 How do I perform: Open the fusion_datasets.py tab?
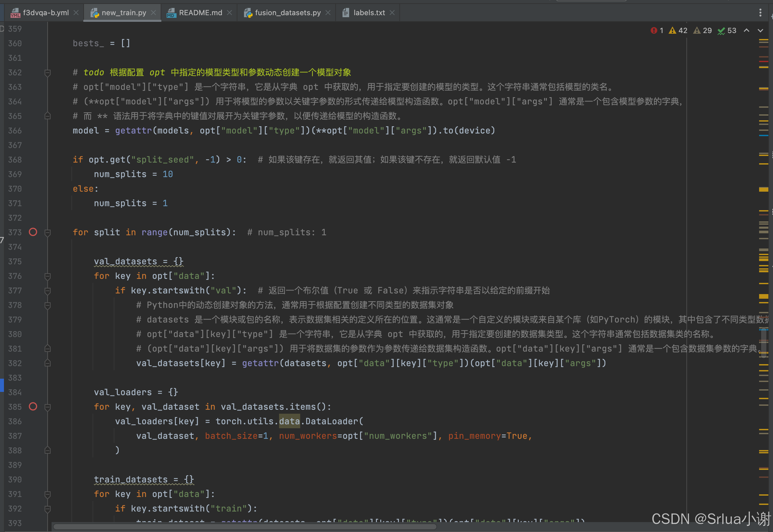pos(287,13)
